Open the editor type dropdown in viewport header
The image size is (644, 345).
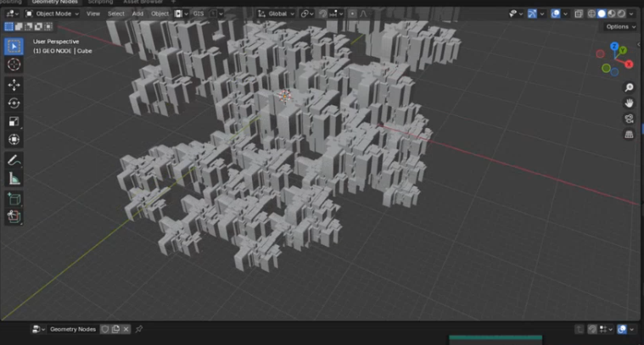(x=12, y=14)
